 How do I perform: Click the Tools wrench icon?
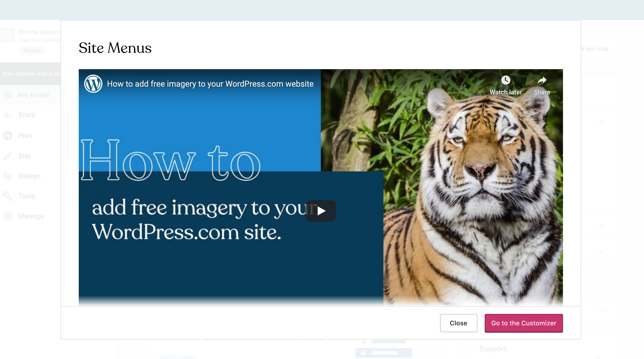[x=8, y=196]
